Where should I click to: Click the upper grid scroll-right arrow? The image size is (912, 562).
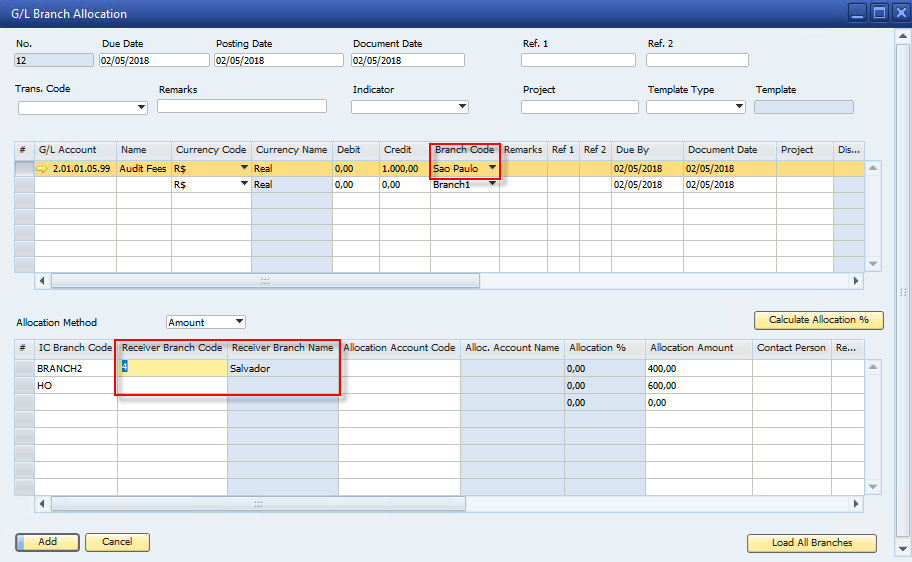855,281
